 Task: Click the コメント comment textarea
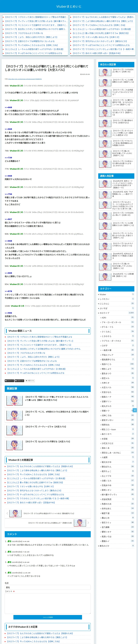(48, 604)
